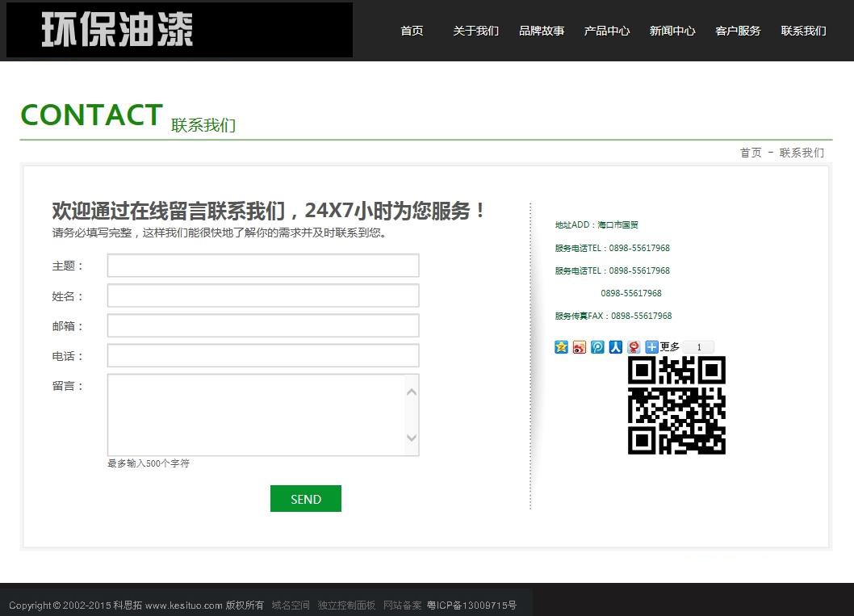
Task: Click the red Pengyou share icon
Action: (x=634, y=347)
